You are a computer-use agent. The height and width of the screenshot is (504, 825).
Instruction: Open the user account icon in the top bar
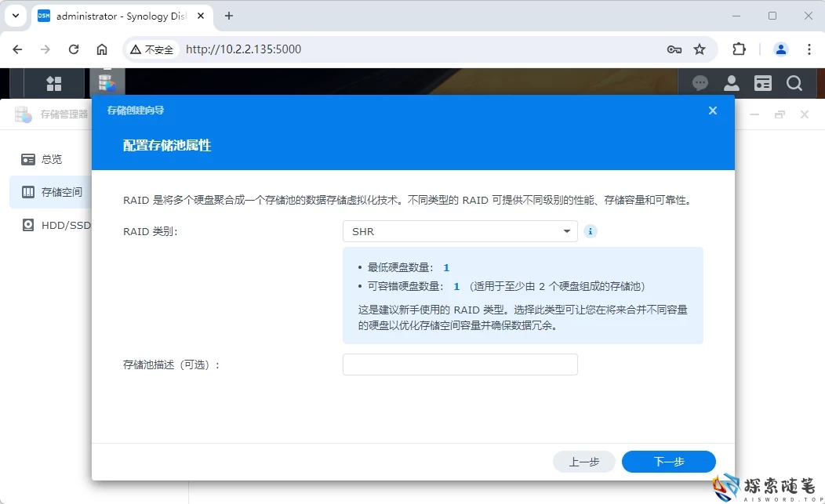(731, 83)
